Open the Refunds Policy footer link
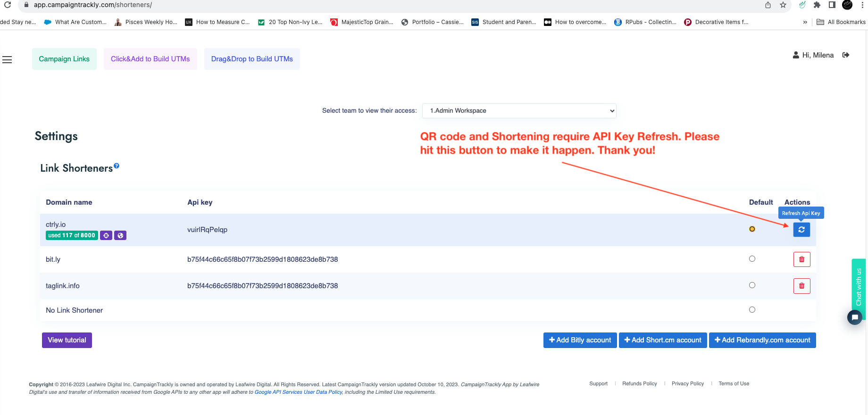868x415 pixels. tap(639, 384)
